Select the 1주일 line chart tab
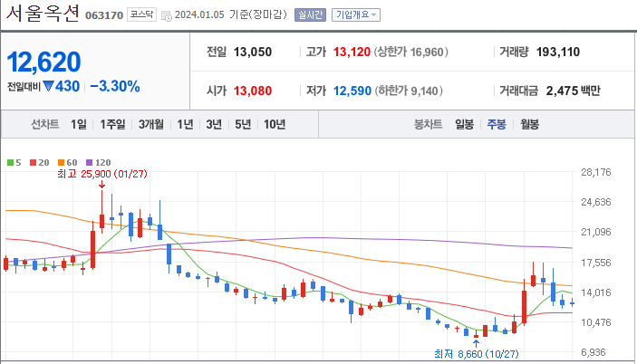The width and height of the screenshot is (637, 364). pos(112,124)
